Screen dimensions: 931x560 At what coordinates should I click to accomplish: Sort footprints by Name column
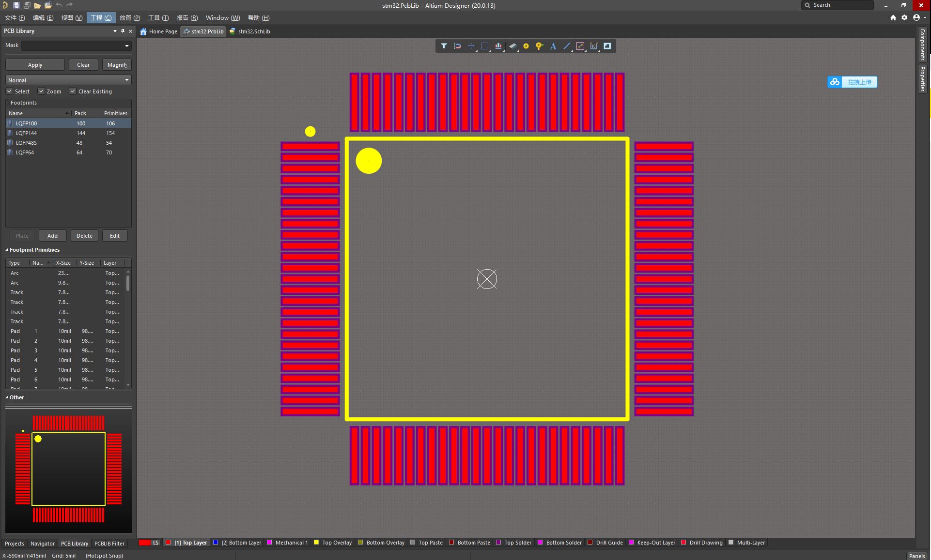(38, 113)
